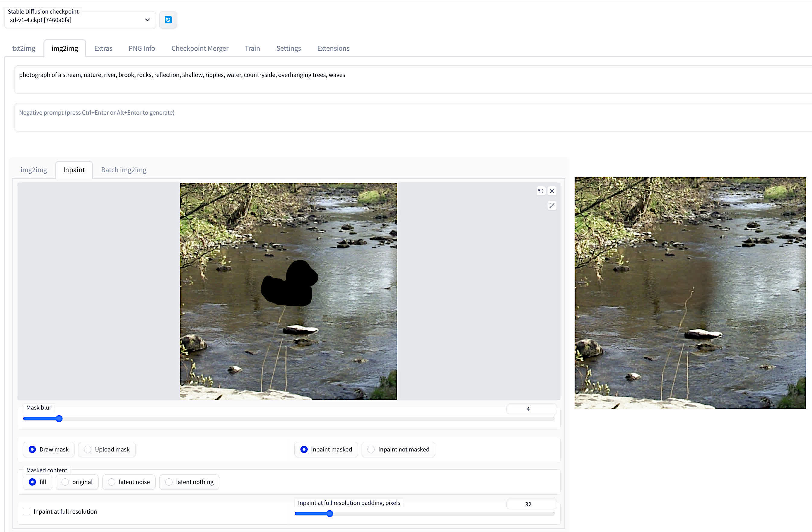Open the Extensions tab
This screenshot has height=532, width=812.
click(333, 48)
